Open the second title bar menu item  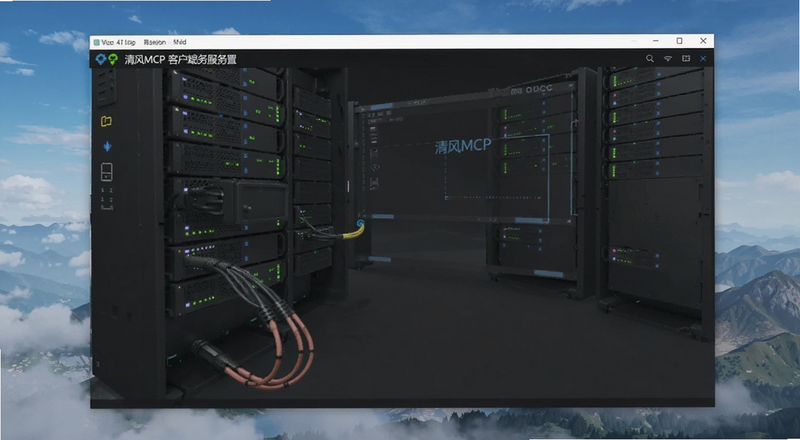click(x=154, y=42)
